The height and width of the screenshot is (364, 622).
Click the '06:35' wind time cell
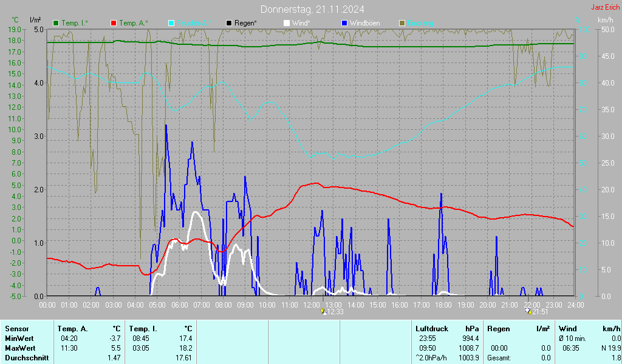(x=571, y=348)
